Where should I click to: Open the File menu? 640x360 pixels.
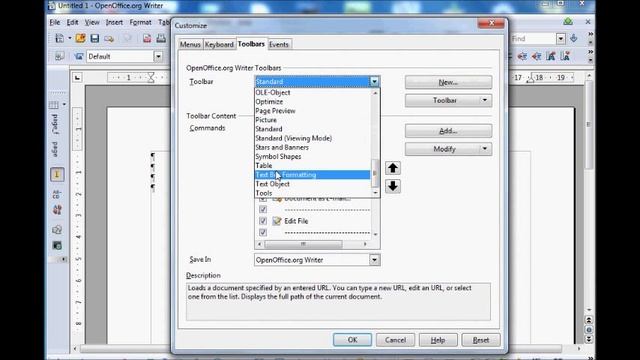55,22
